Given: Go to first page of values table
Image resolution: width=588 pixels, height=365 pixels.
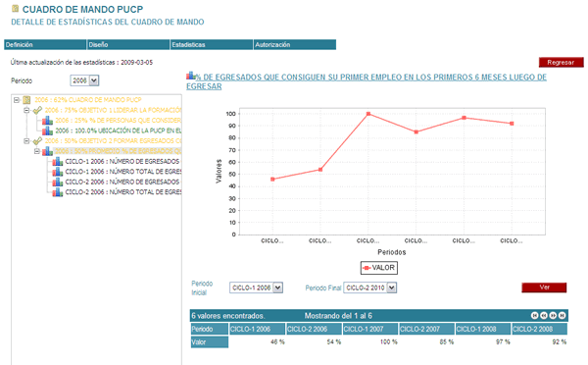Looking at the screenshot, I should click(x=535, y=315).
